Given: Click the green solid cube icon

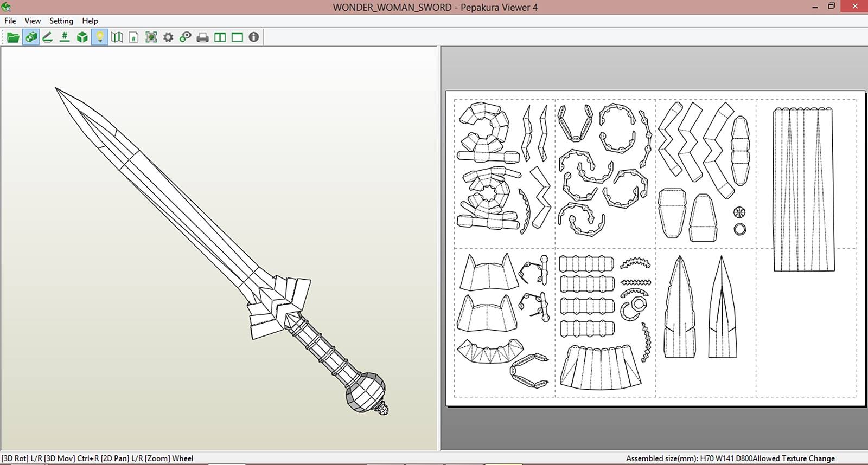Looking at the screenshot, I should (82, 37).
